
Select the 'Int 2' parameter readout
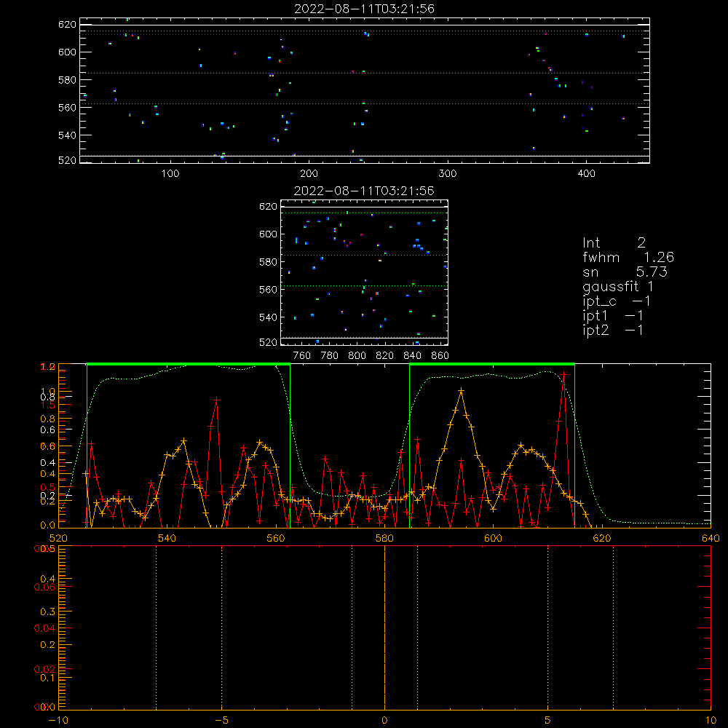[614, 243]
